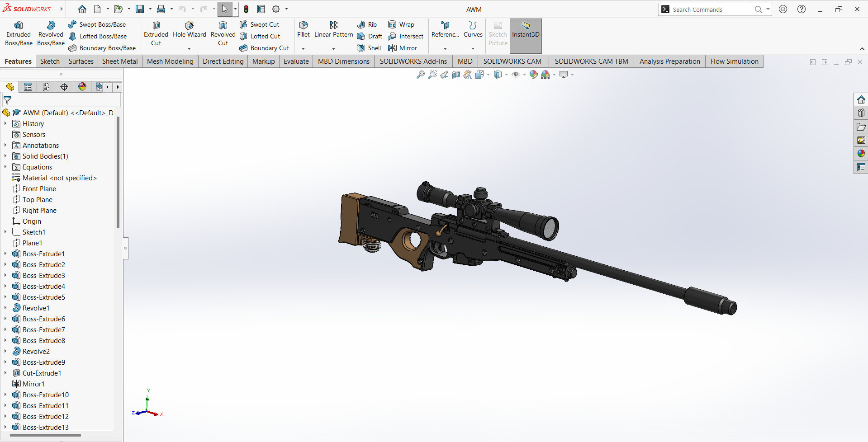Expand the Cut-Extrude1 feature node
This screenshot has width=868, height=442.
point(5,373)
